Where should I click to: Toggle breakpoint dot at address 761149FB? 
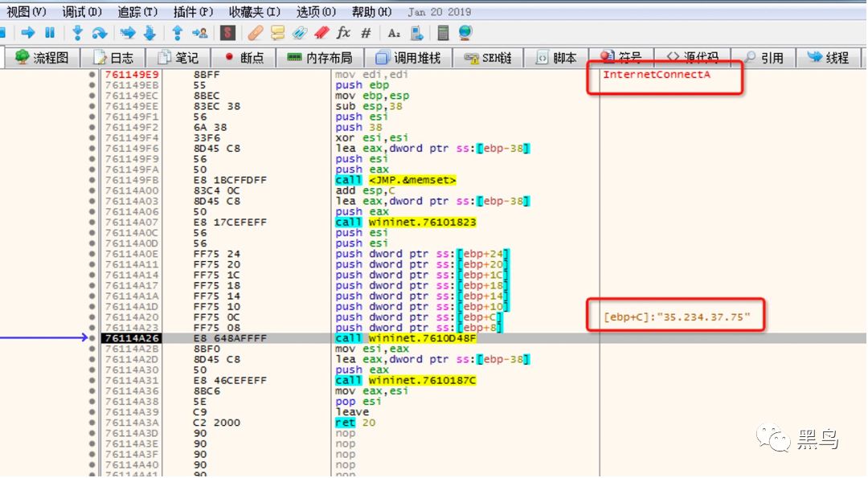point(92,180)
